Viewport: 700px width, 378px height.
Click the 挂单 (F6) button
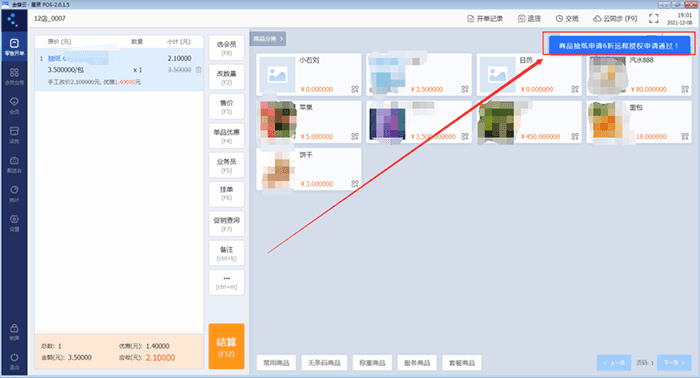(x=226, y=194)
